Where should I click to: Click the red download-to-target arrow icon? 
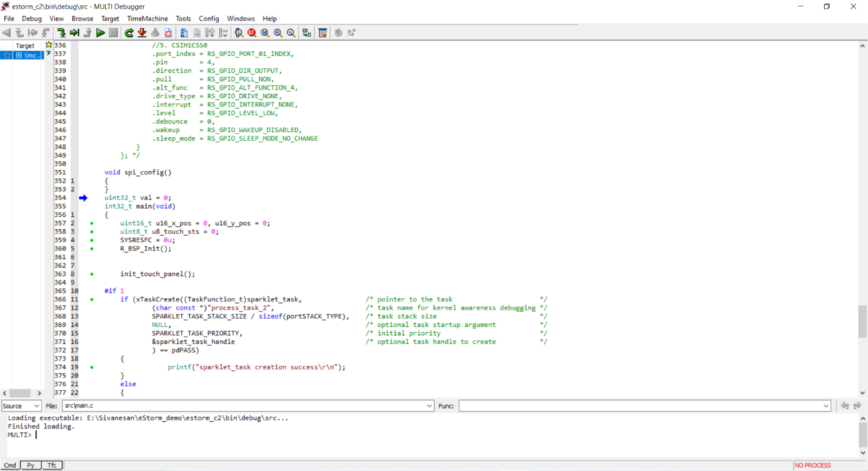click(x=142, y=33)
